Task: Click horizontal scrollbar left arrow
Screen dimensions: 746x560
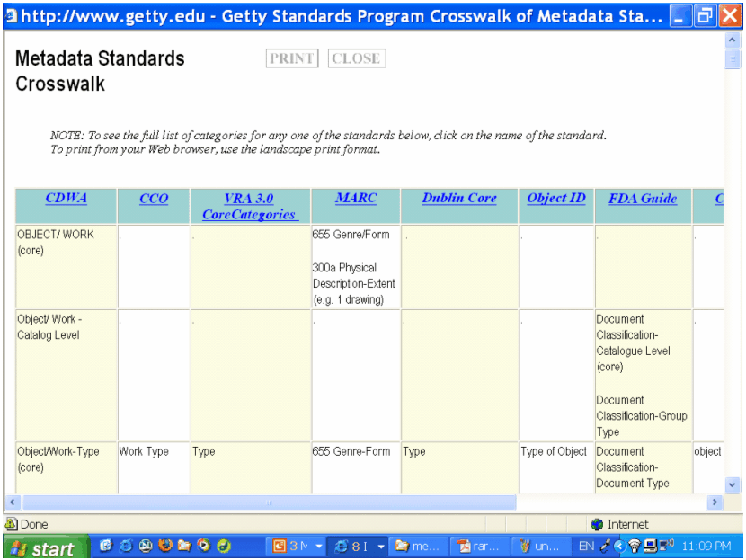Action: [13, 502]
